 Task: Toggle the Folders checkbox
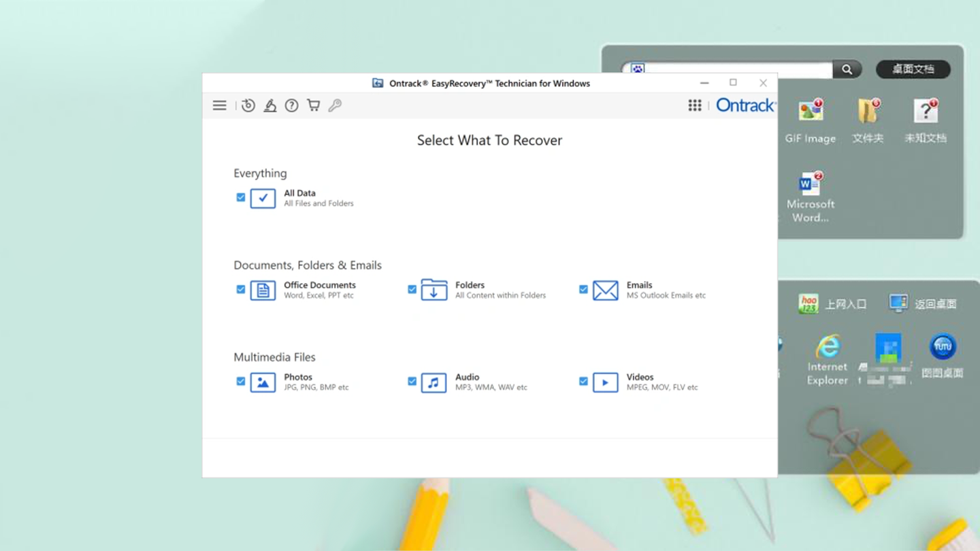[412, 289]
